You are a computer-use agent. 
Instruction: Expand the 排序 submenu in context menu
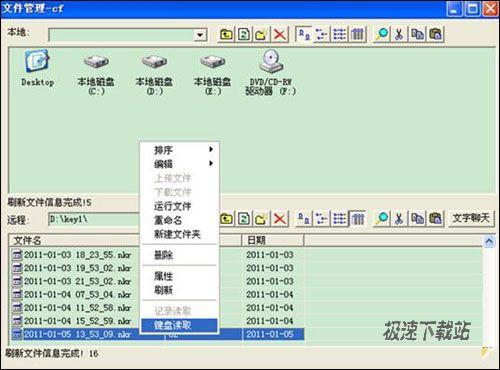pos(179,150)
